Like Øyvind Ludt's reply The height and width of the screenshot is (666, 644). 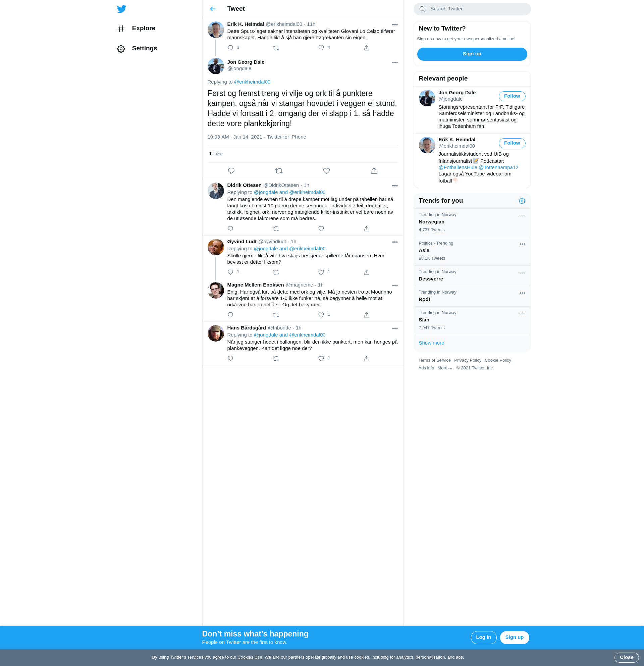click(x=321, y=272)
